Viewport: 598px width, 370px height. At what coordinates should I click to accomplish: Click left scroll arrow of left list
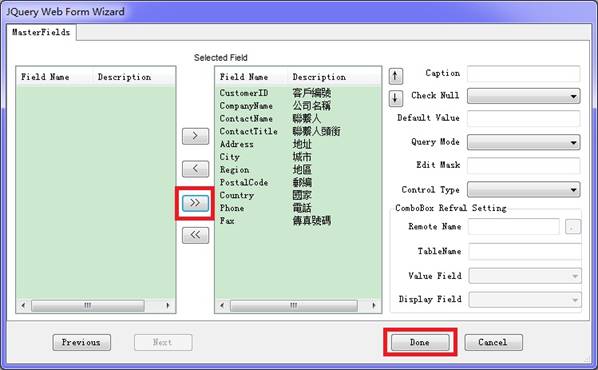click(23, 306)
